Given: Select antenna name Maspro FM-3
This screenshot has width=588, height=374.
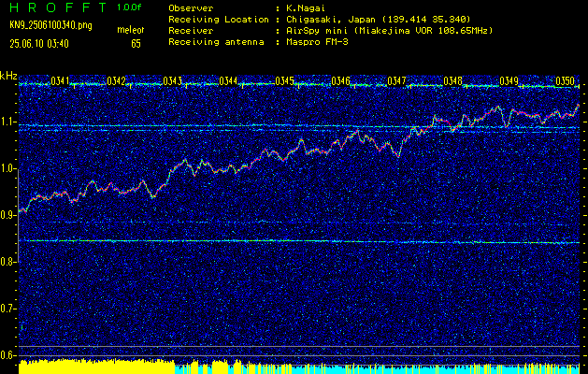Looking at the screenshot, I should [x=317, y=42].
